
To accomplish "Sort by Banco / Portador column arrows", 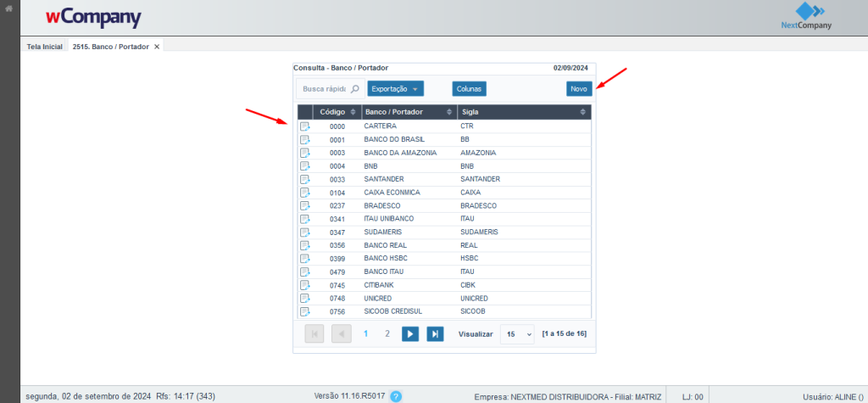I will tap(449, 112).
